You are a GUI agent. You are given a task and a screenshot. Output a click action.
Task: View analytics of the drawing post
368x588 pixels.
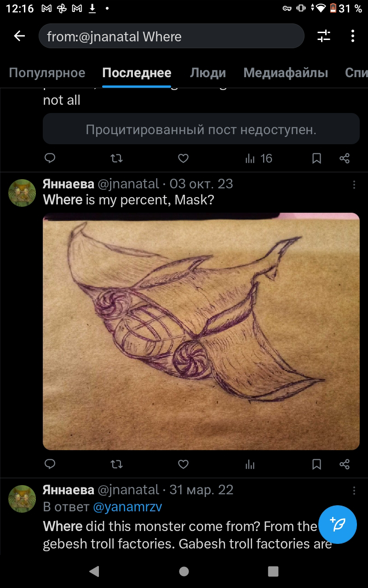tap(250, 465)
